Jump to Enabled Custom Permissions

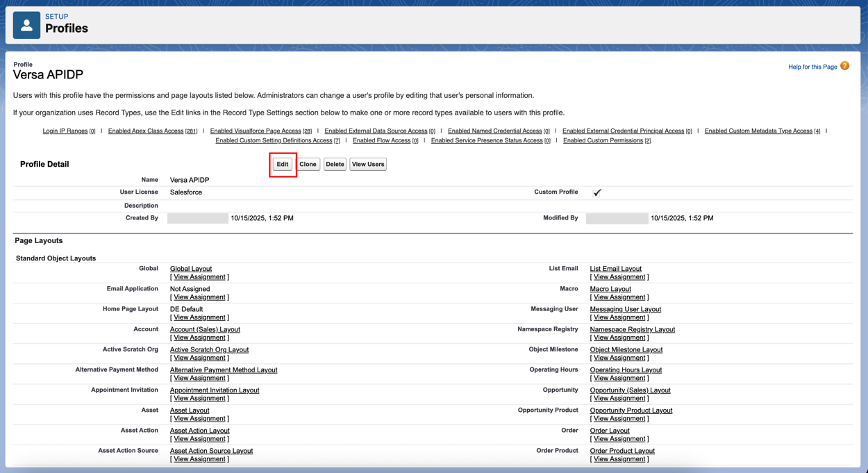(x=603, y=141)
